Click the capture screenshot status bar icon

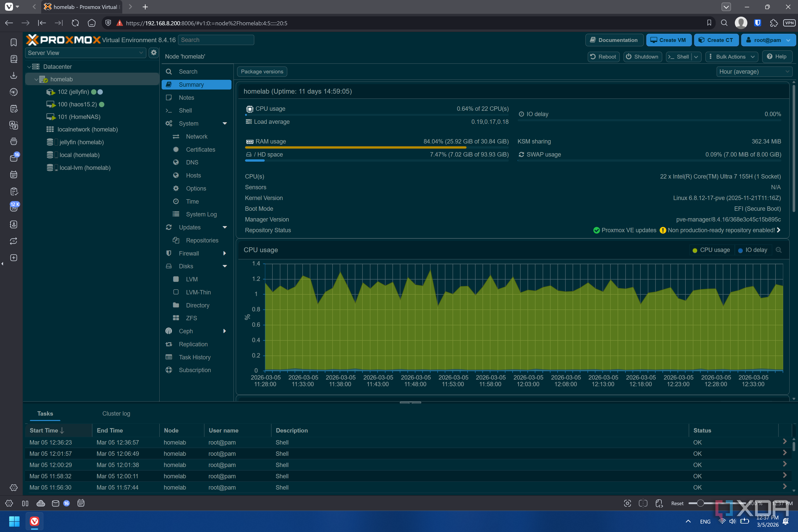(x=627, y=503)
